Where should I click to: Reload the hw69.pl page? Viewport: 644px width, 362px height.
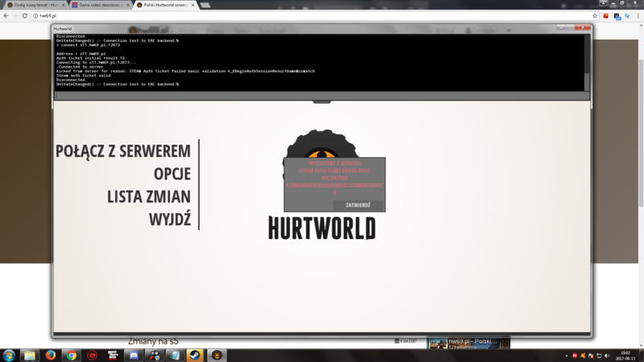point(25,15)
